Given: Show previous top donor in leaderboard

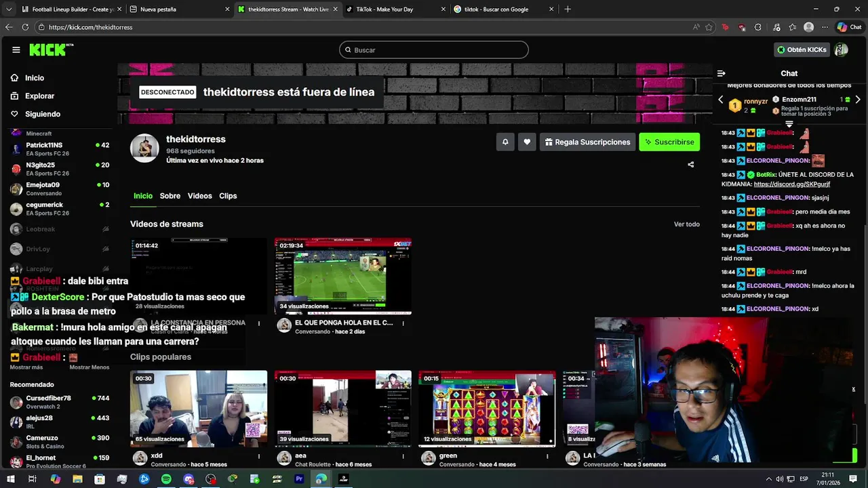Looking at the screenshot, I should 721,100.
